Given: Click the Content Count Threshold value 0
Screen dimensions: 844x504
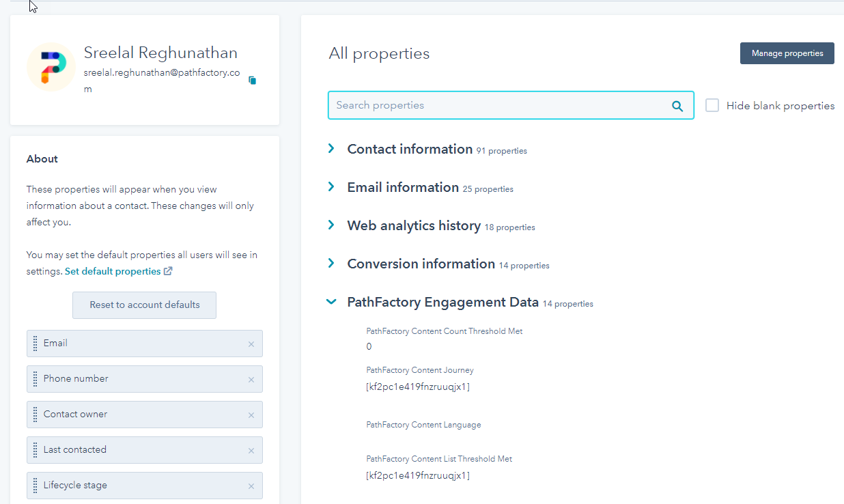Looking at the screenshot, I should point(369,346).
